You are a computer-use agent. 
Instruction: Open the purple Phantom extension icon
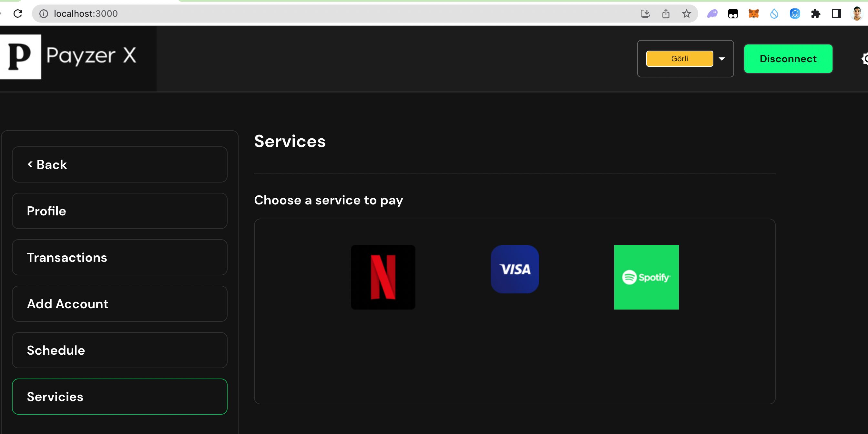click(x=712, y=14)
